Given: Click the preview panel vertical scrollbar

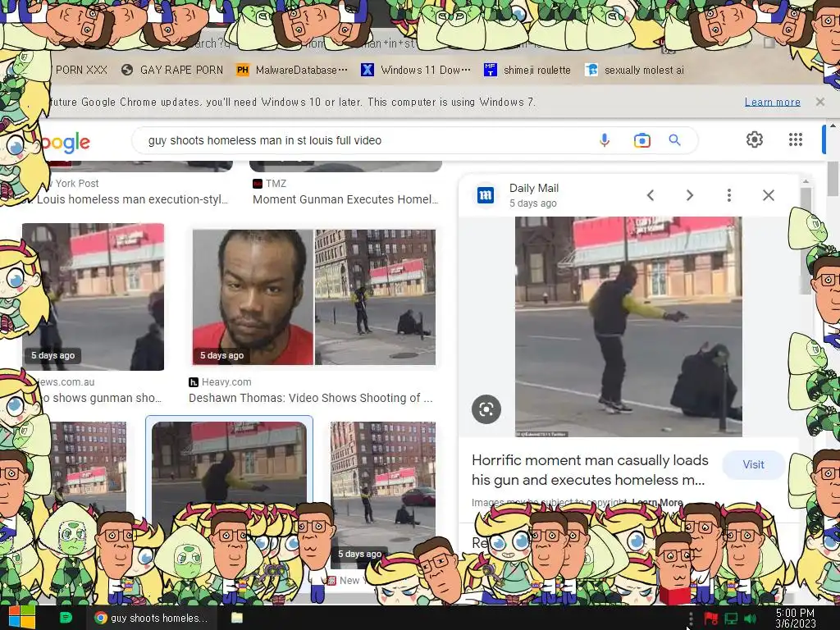Looking at the screenshot, I should click(x=806, y=241).
